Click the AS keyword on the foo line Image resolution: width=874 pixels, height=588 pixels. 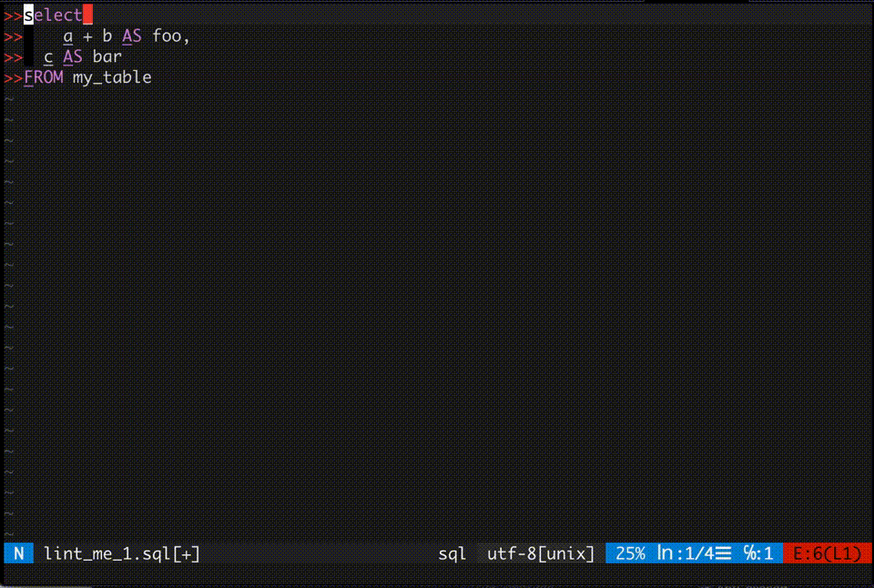pyautogui.click(x=130, y=35)
